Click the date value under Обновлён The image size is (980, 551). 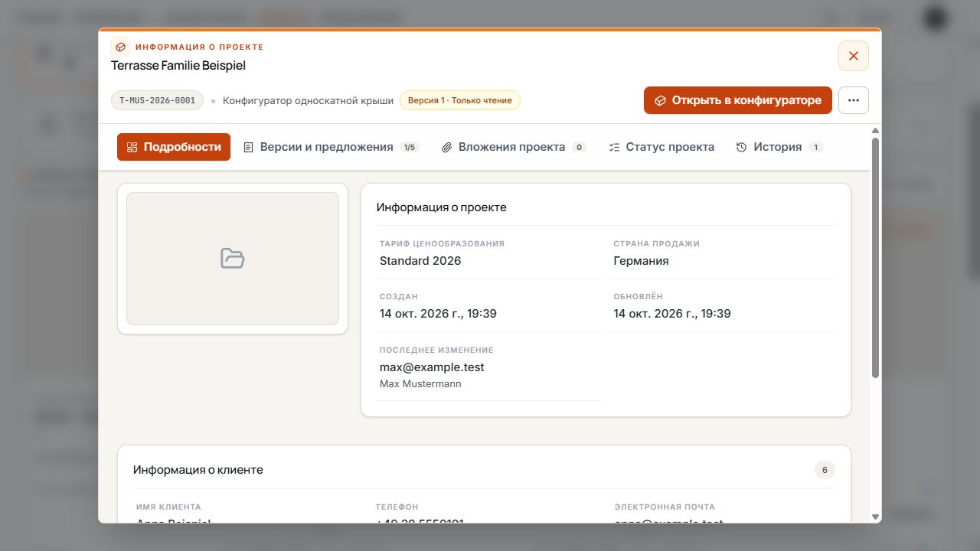672,314
